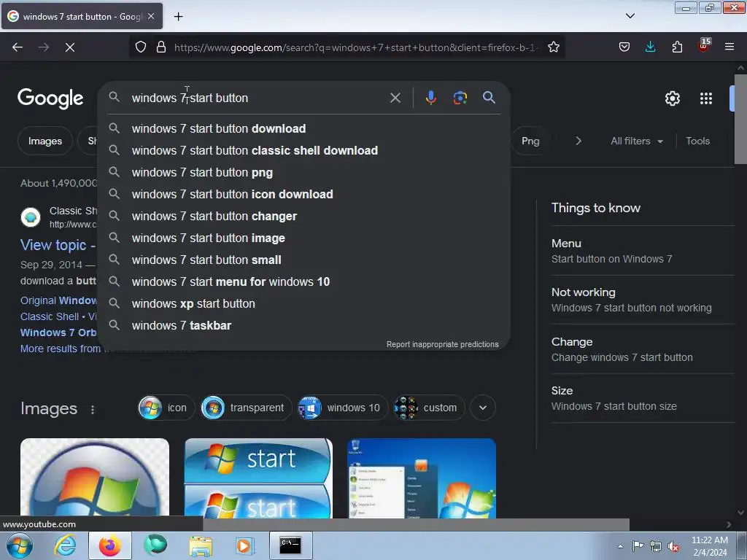The image size is (747, 560).
Task: Choose 'windows xp start button' suggestion
Action: point(304,304)
